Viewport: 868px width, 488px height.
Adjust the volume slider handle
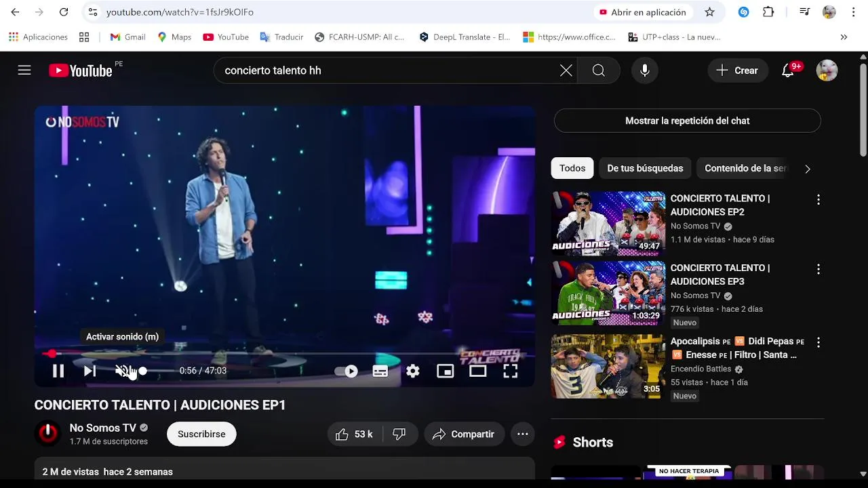142,371
